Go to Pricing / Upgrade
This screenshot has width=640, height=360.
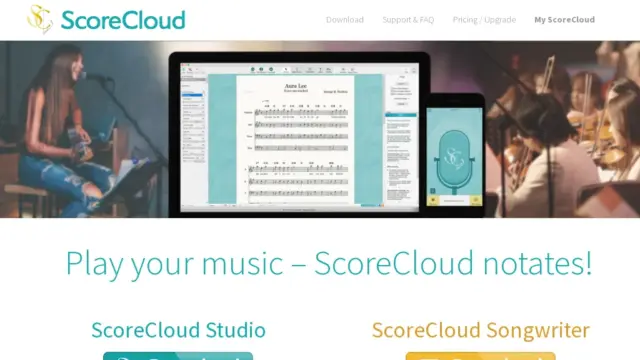pyautogui.click(x=484, y=20)
